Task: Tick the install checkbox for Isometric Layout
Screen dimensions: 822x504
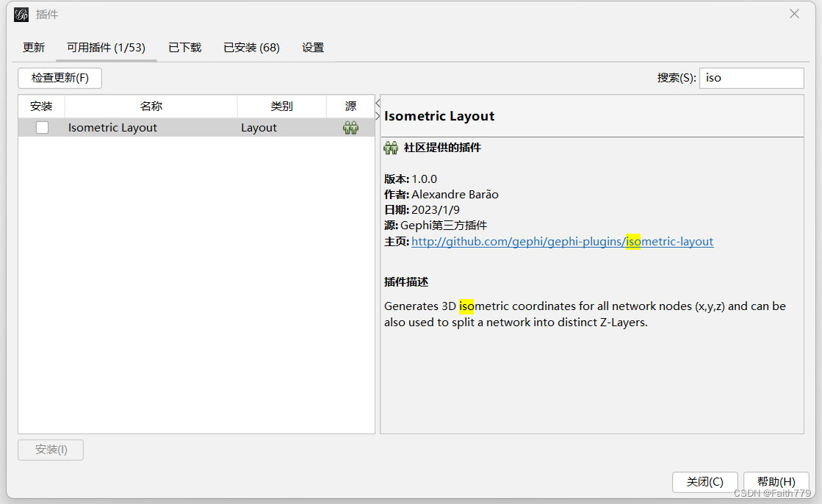Action: (x=42, y=127)
